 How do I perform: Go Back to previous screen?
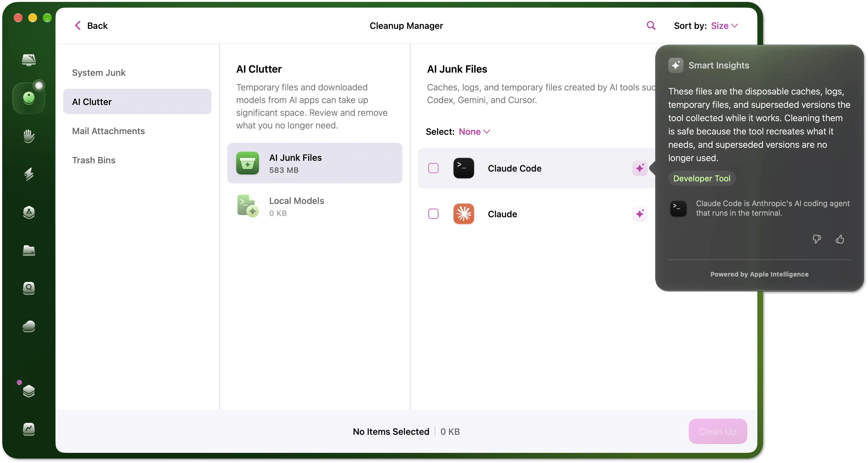point(91,26)
